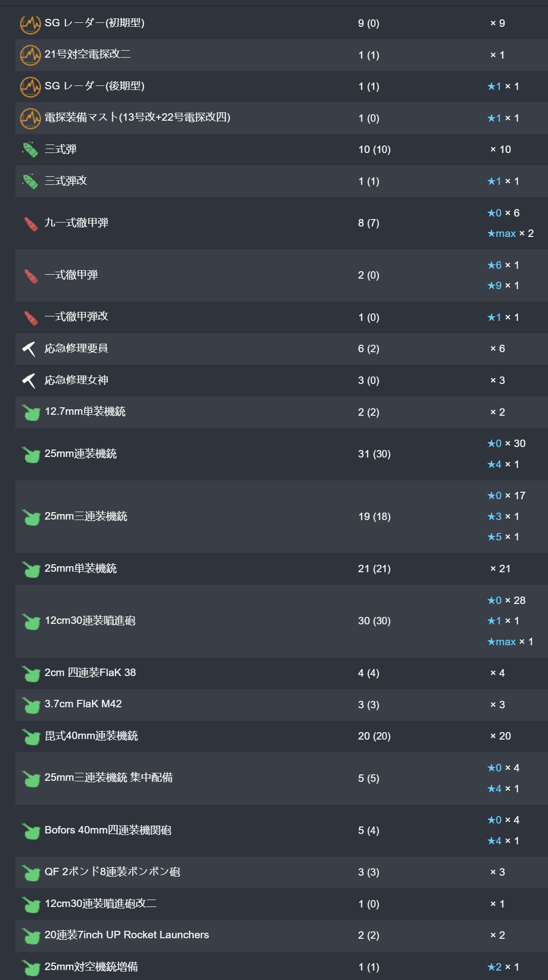Click the ★max × 2 entry of 九一式徹甲弾
The image size is (548, 980).
click(510, 233)
